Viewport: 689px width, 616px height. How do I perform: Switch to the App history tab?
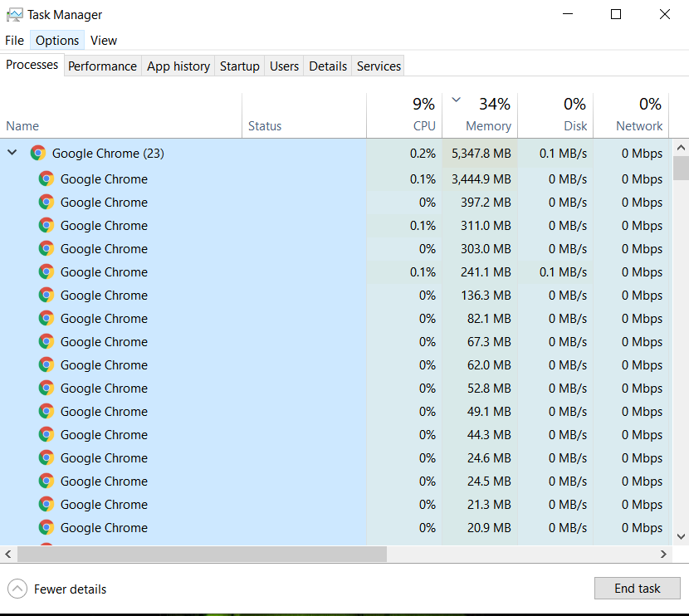[178, 66]
